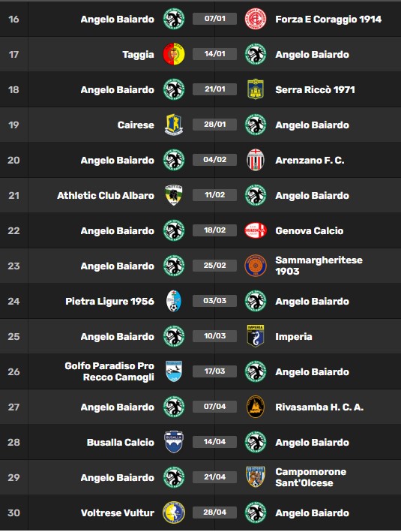Select the Cairese club badge
The width and height of the screenshot is (401, 532).
(x=174, y=125)
